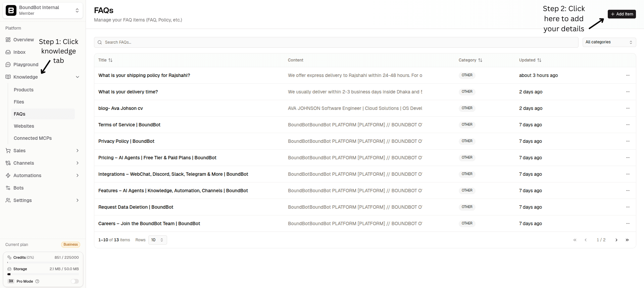644x288 pixels.
Task: Open the All categories dropdown
Action: point(609,42)
